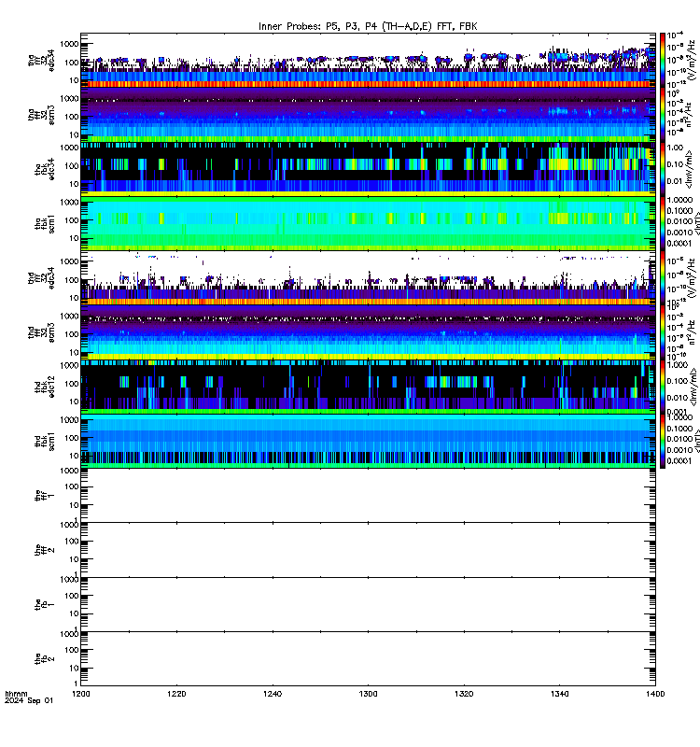
Task: Click the 1200 time axis label
Action: [x=80, y=694]
